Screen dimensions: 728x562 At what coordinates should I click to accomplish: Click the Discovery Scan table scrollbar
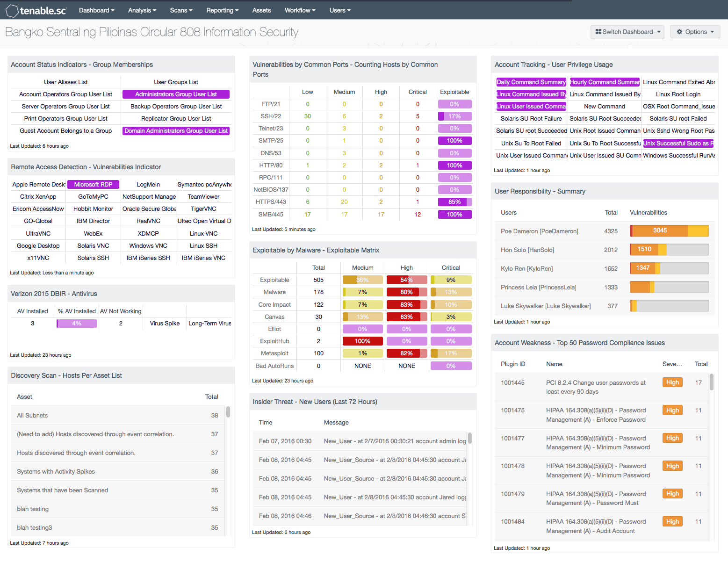pyautogui.click(x=228, y=411)
